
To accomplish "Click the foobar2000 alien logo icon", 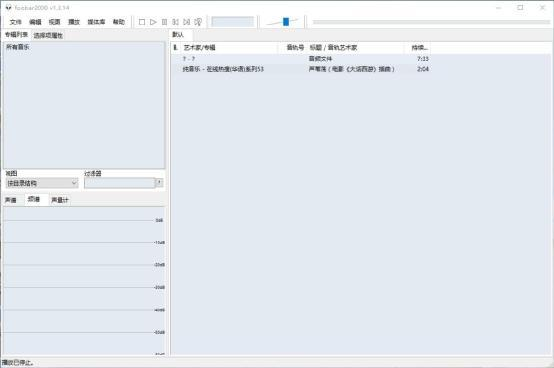I will point(8,7).
